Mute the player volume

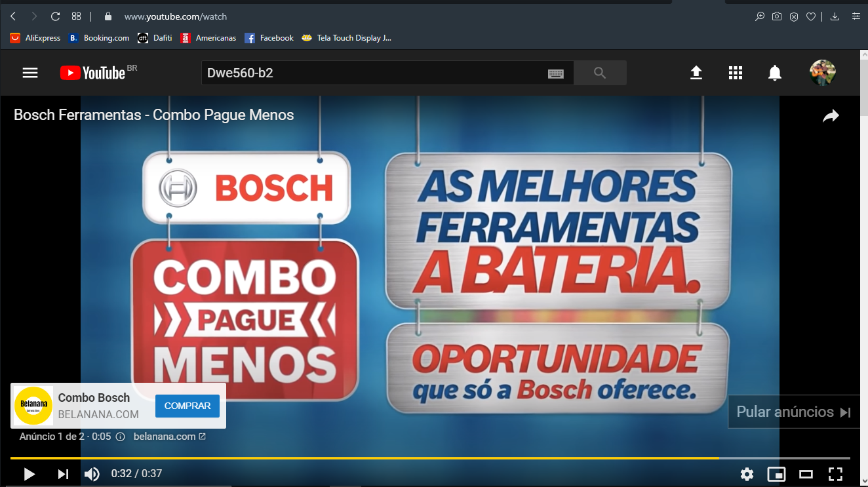pyautogui.click(x=92, y=474)
